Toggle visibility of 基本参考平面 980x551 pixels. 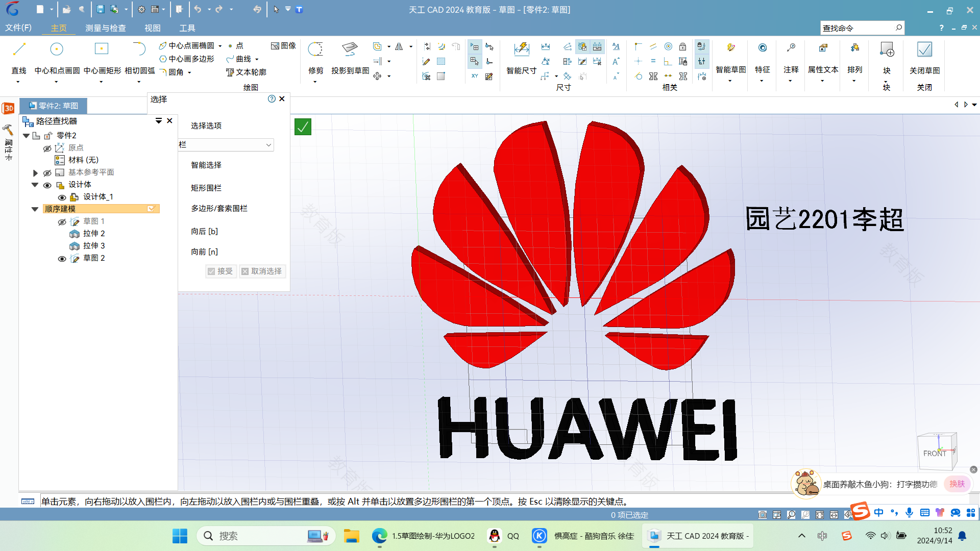click(x=47, y=172)
